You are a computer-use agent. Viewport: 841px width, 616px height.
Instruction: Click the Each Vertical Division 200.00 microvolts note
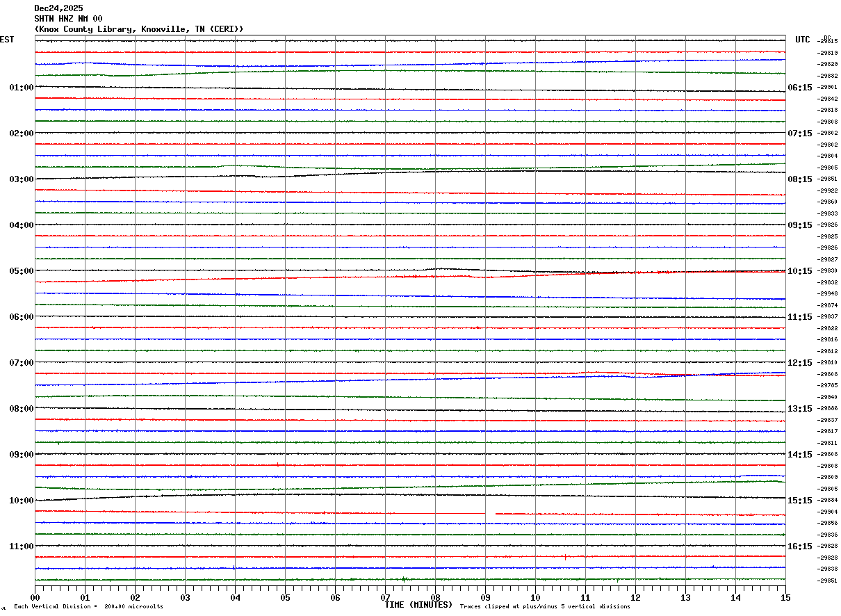[88, 607]
